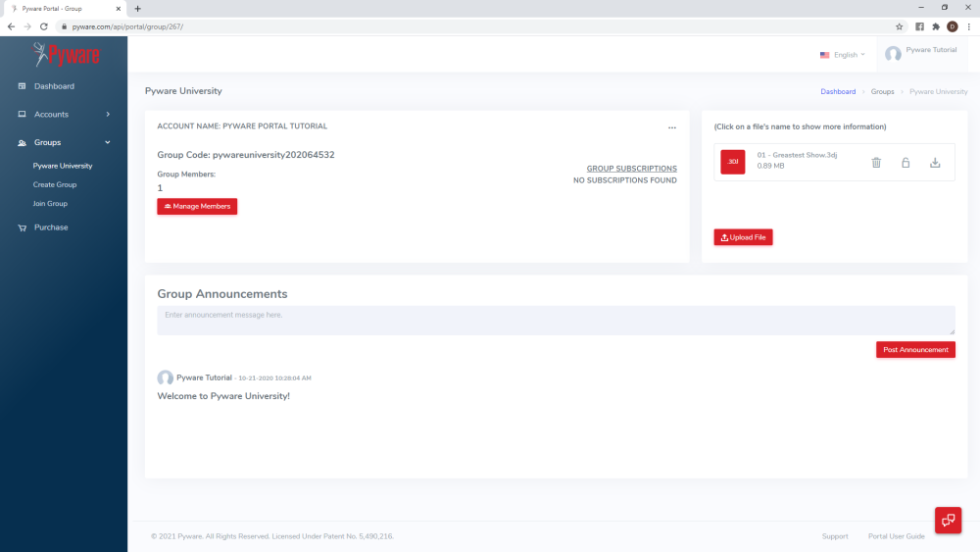Delete the Greatest Show file with the trash icon
The height and width of the screenshot is (552, 980).
(876, 163)
